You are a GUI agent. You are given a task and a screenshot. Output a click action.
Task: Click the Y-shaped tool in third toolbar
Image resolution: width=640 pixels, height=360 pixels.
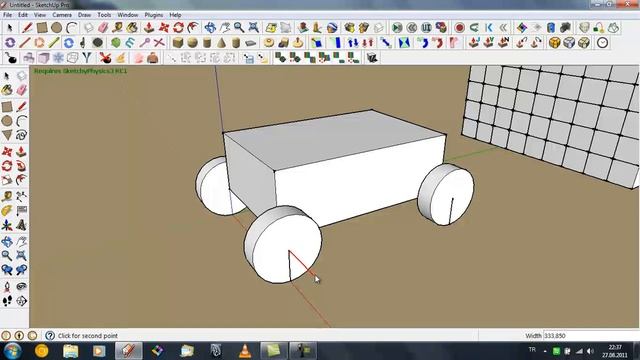point(87,58)
